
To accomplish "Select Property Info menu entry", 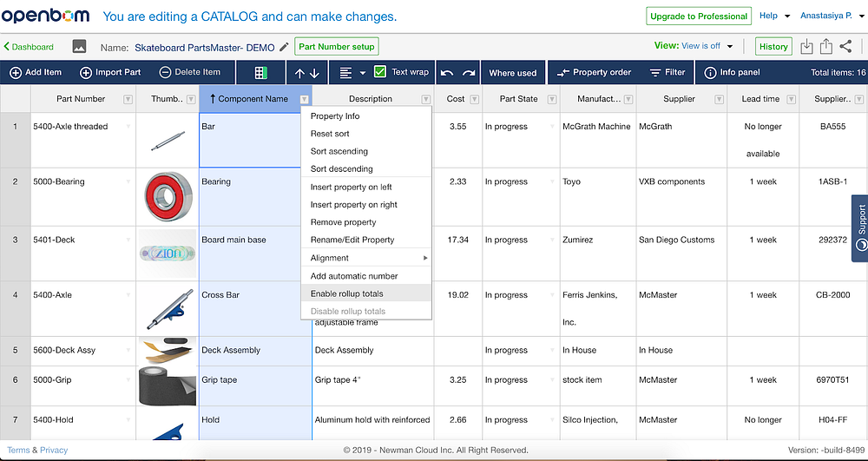I will click(366, 116).
